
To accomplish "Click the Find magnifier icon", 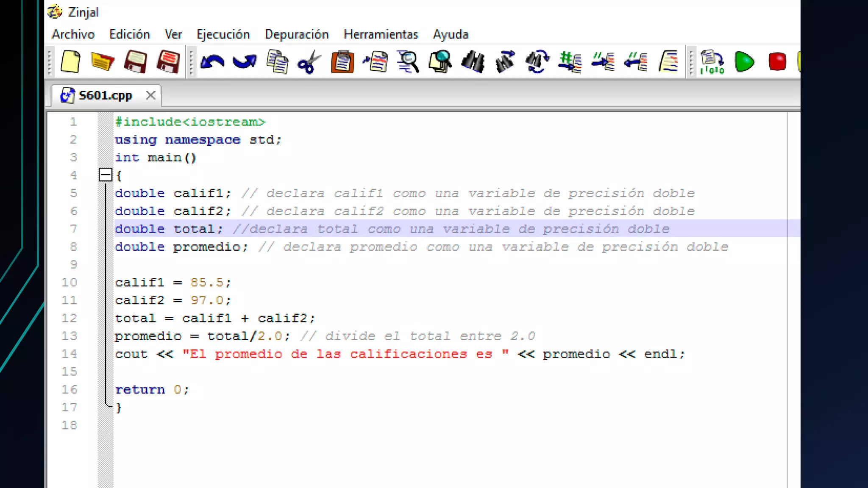I will (x=408, y=62).
